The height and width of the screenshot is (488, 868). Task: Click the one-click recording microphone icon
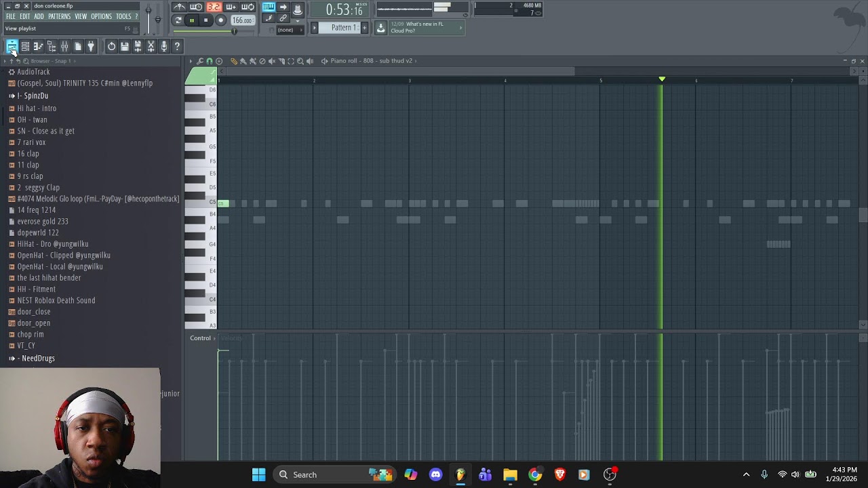[x=163, y=46]
